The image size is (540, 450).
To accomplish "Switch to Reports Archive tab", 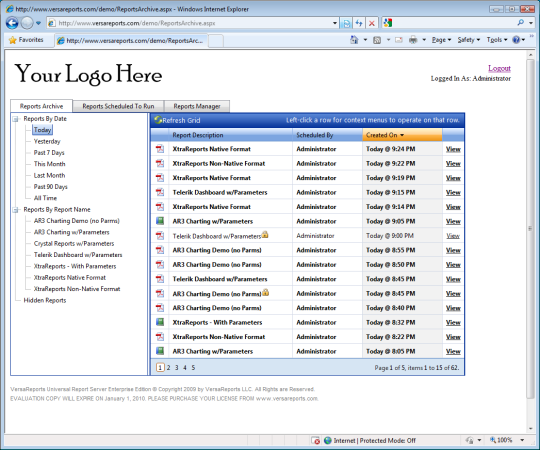I will pos(41,106).
